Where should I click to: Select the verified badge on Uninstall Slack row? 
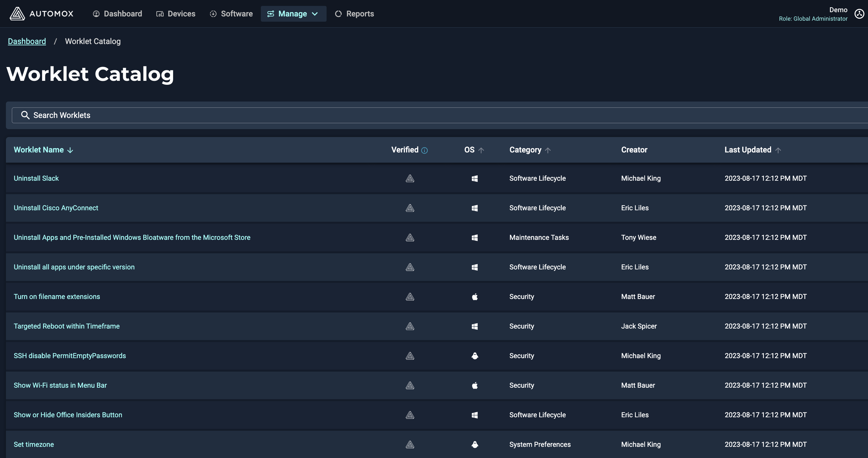[x=409, y=178]
